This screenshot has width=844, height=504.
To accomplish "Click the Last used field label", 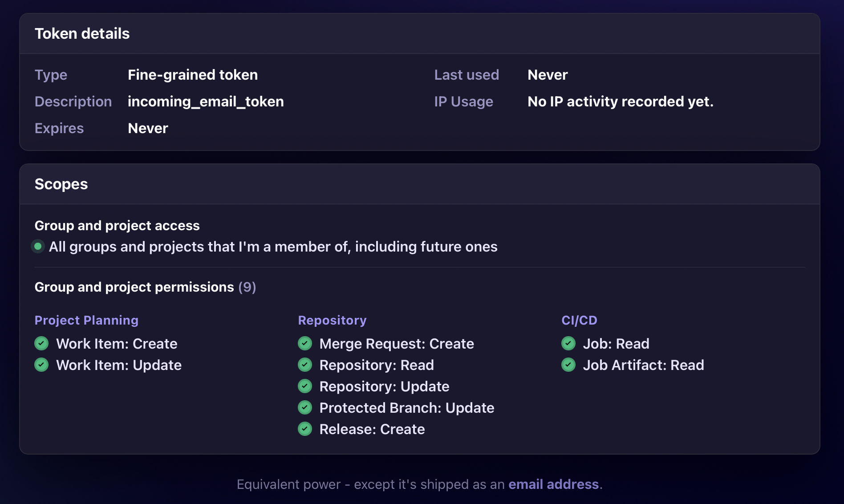I will point(467,75).
